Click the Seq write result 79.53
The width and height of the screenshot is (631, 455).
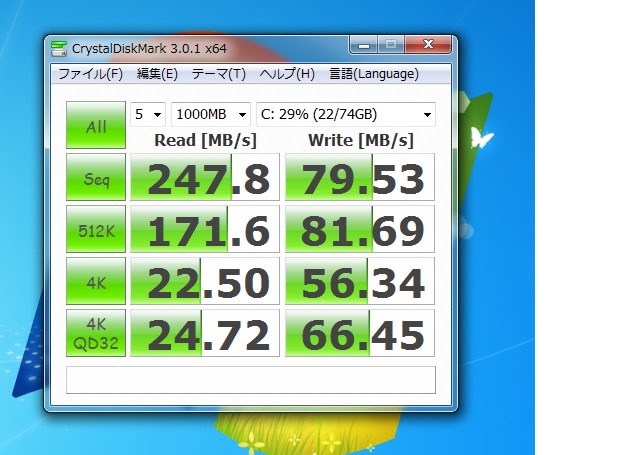(x=360, y=177)
